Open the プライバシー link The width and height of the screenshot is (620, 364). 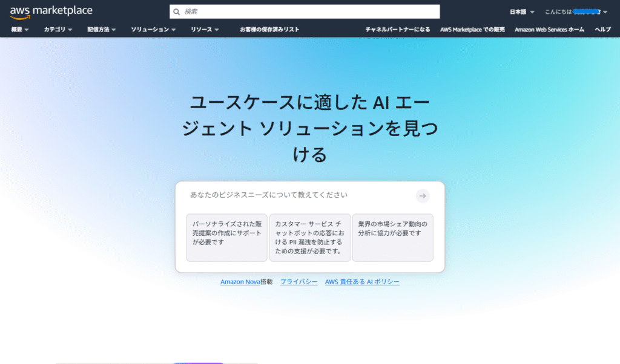298,282
